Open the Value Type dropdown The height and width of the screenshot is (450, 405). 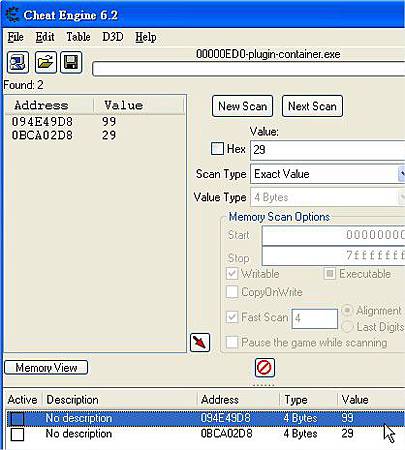328,197
